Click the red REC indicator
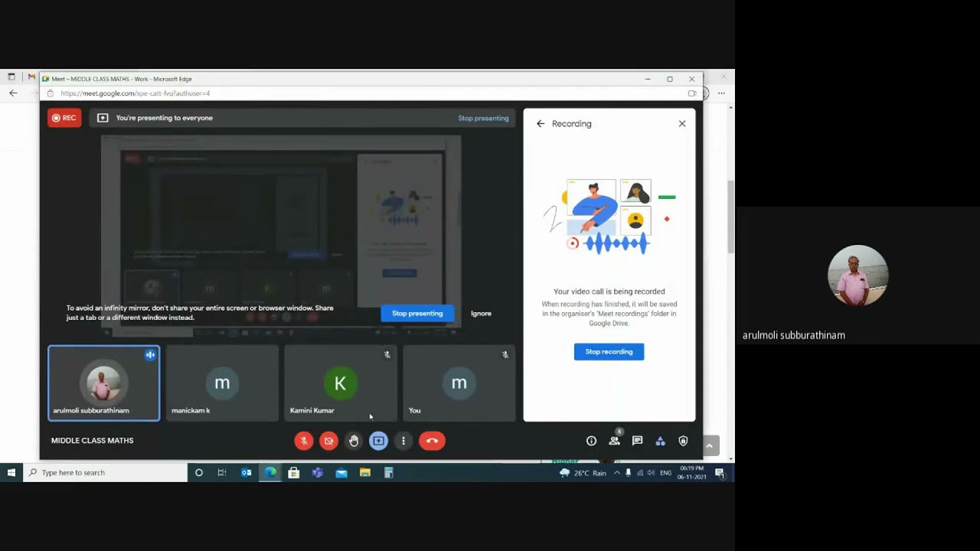Image resolution: width=980 pixels, height=551 pixels. 64,118
